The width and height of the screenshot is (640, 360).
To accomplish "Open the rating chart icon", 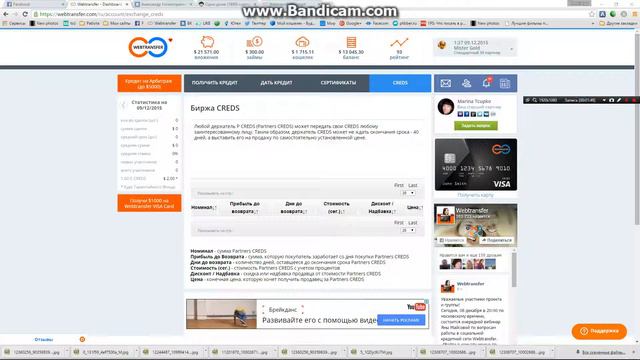I will tap(399, 42).
